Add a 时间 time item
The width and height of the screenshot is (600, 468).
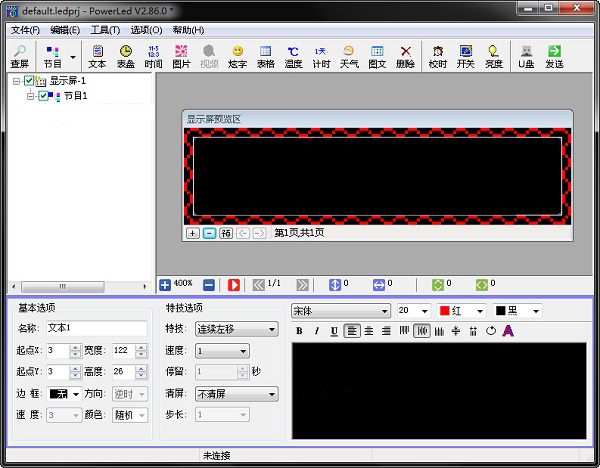coord(153,57)
